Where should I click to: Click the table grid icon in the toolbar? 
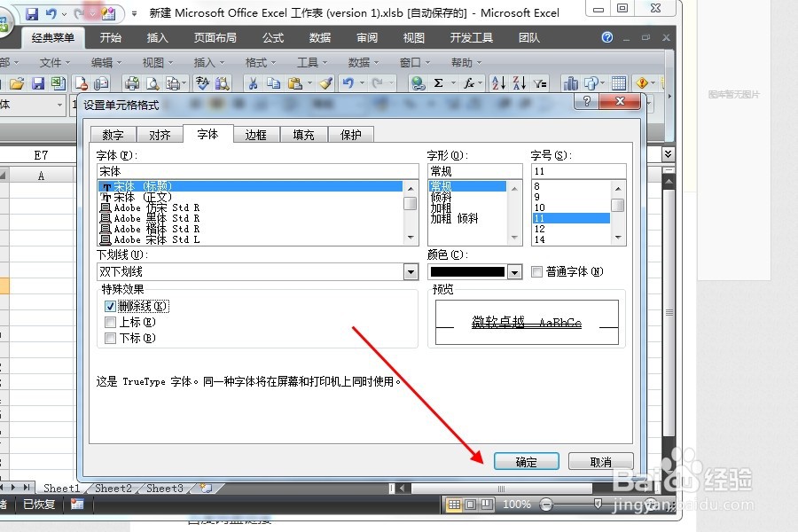point(619,83)
